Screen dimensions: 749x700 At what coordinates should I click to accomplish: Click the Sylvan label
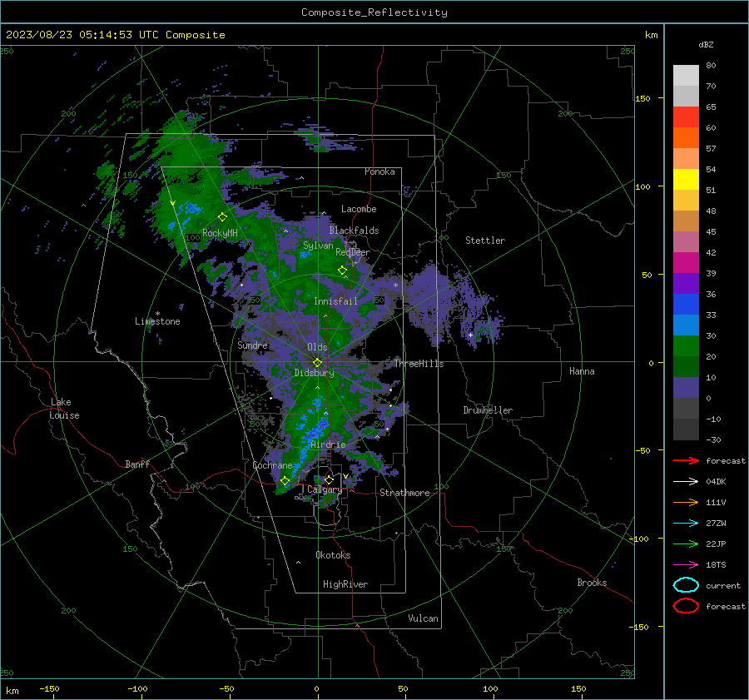pyautogui.click(x=318, y=246)
